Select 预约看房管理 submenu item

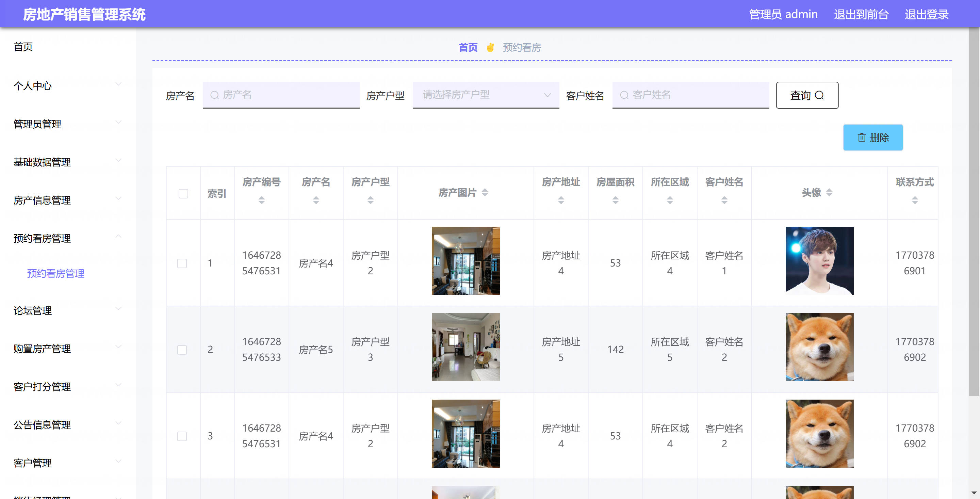pyautogui.click(x=56, y=273)
